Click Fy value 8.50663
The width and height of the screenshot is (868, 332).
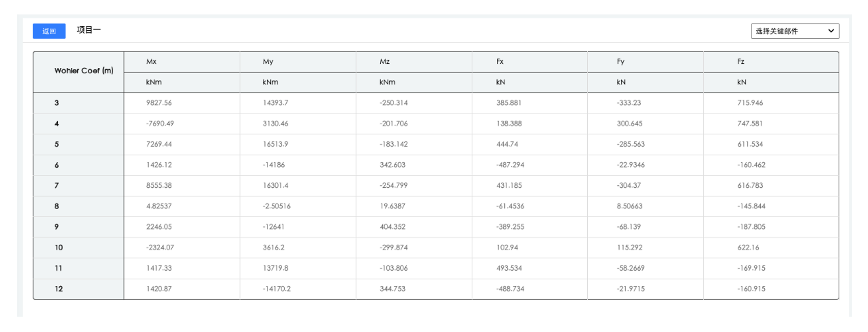[629, 206]
